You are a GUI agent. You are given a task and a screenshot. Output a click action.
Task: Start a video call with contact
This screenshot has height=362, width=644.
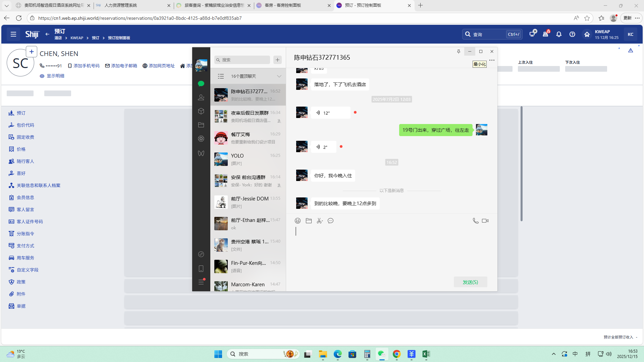485,221
